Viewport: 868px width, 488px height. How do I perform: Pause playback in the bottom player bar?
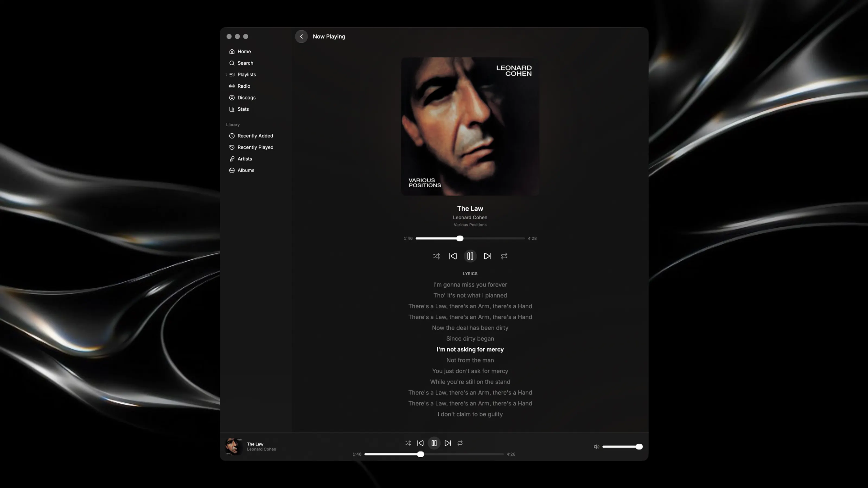tap(434, 443)
